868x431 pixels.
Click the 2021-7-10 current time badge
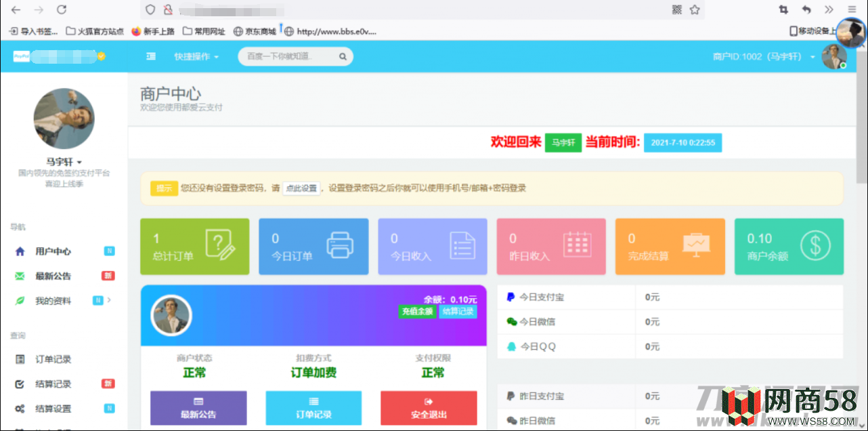682,142
